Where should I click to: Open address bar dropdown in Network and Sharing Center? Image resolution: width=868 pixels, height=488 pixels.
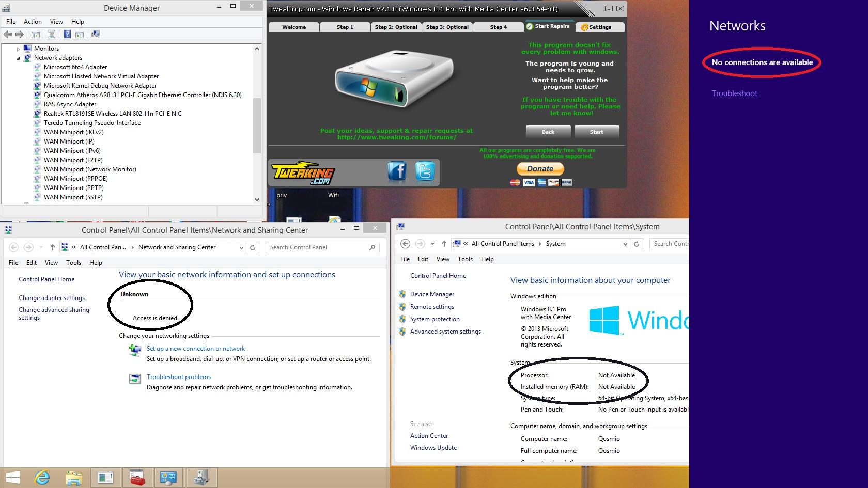click(241, 248)
